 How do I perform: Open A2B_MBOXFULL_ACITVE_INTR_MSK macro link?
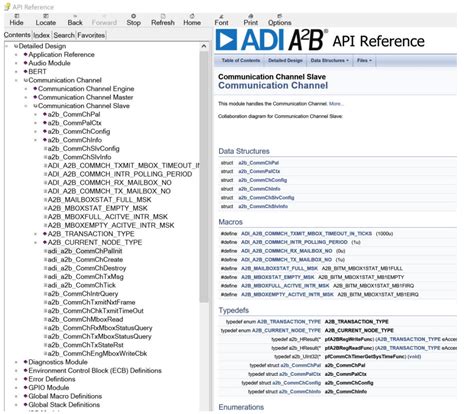(285, 286)
